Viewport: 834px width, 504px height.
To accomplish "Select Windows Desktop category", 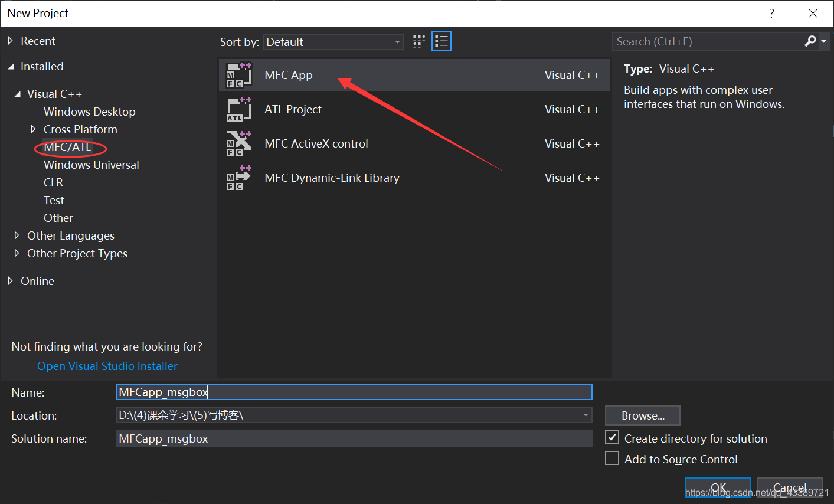I will [90, 112].
